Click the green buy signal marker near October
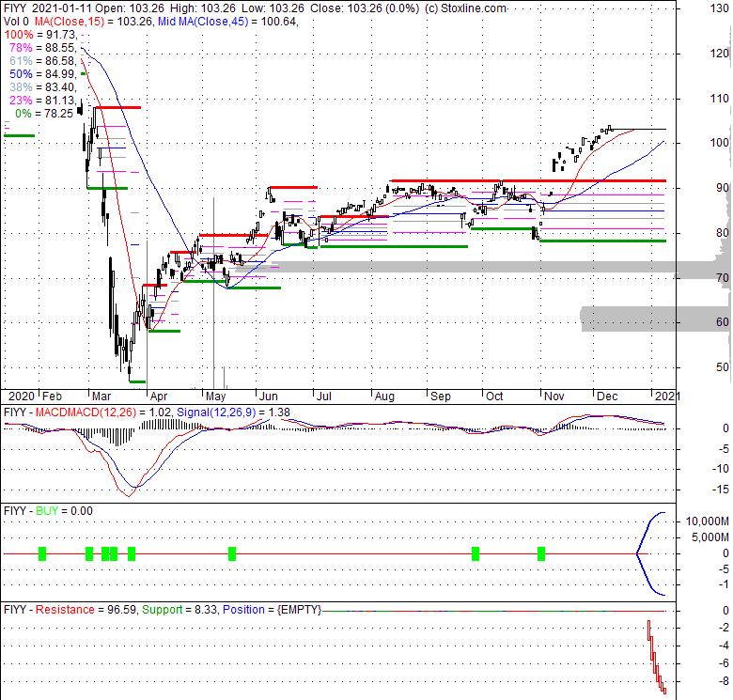The width and height of the screenshot is (733, 700). (x=476, y=553)
